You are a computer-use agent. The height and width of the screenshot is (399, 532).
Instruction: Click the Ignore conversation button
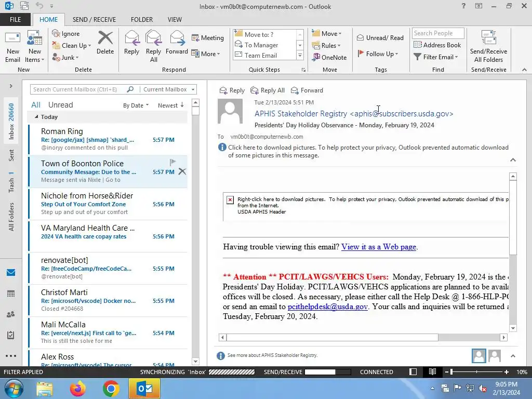66,34
